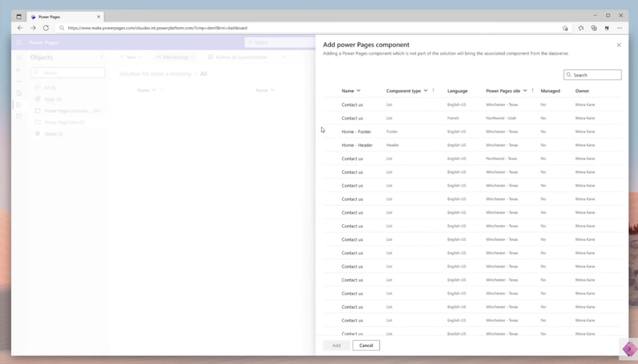Click the Language column header
This screenshot has height=364, width=638.
(457, 91)
